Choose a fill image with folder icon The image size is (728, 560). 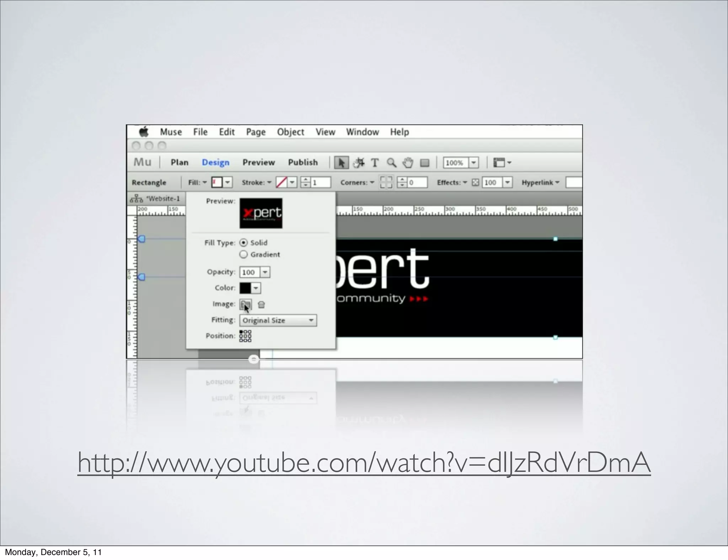click(x=246, y=304)
